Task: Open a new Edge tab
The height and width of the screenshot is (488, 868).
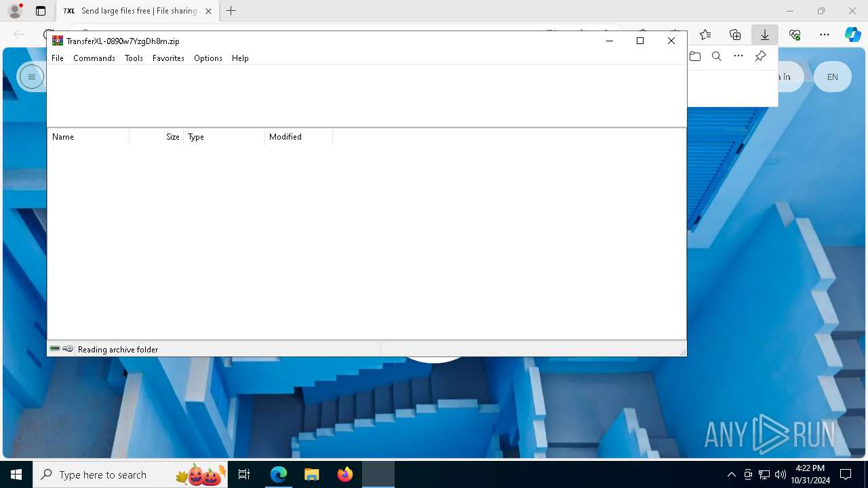Action: pos(231,11)
